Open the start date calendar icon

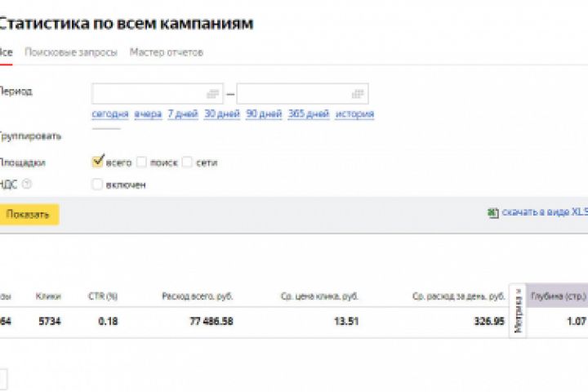(x=213, y=93)
